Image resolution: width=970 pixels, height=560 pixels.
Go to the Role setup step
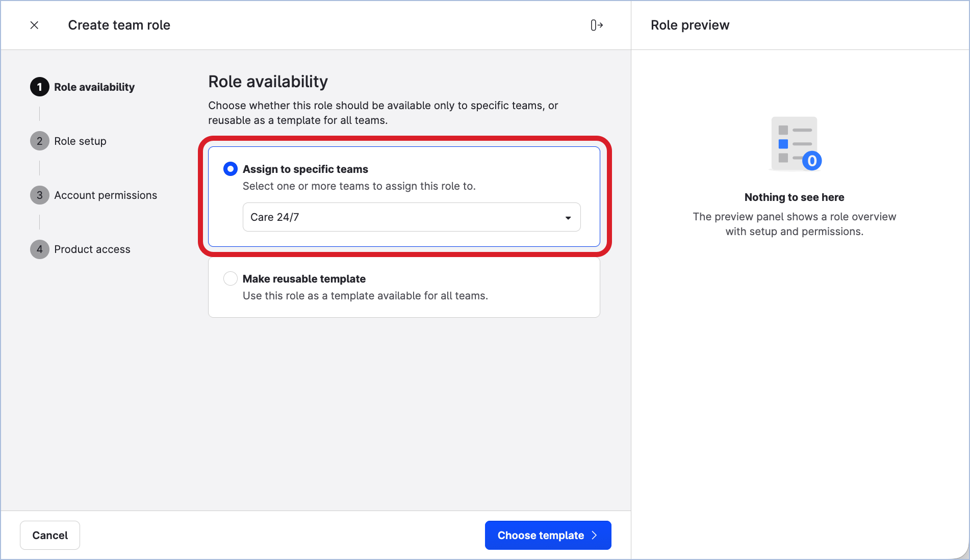point(80,141)
